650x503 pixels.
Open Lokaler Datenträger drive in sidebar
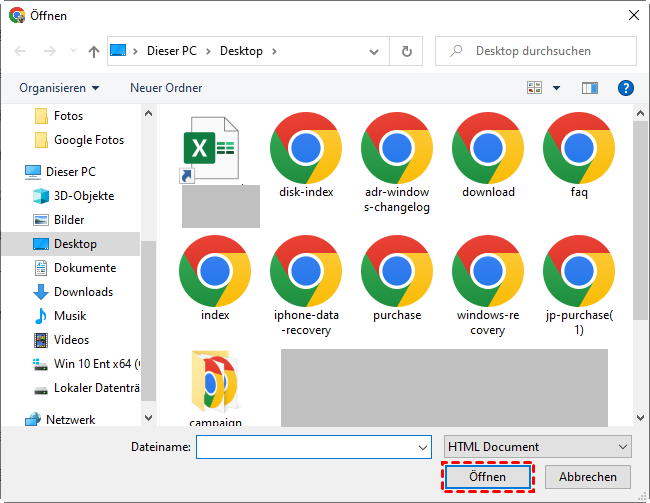[86, 388]
